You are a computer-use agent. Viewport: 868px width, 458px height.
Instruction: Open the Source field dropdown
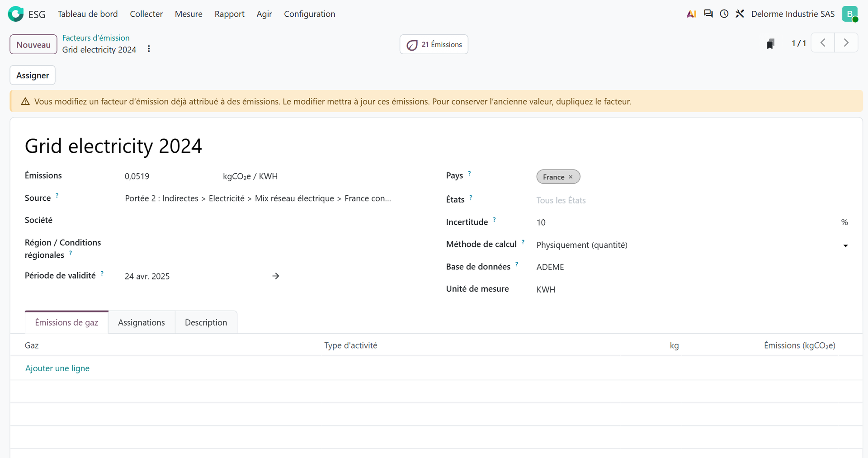(258, 198)
